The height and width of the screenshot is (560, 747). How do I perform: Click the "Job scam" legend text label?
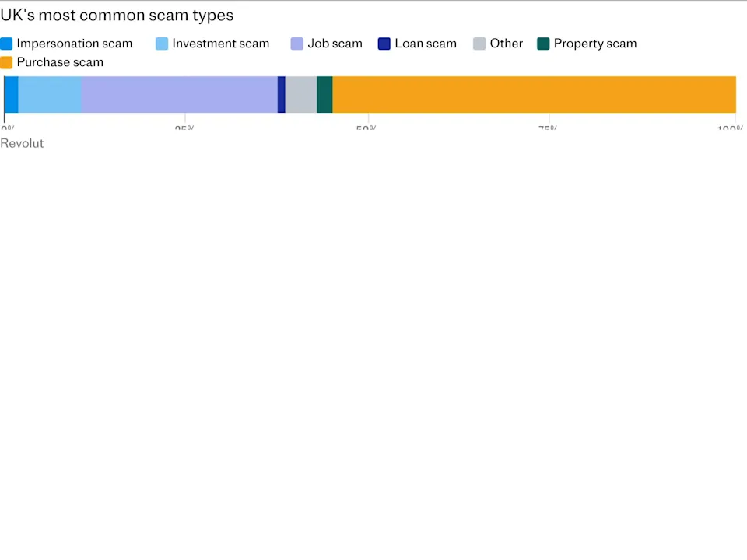(335, 44)
